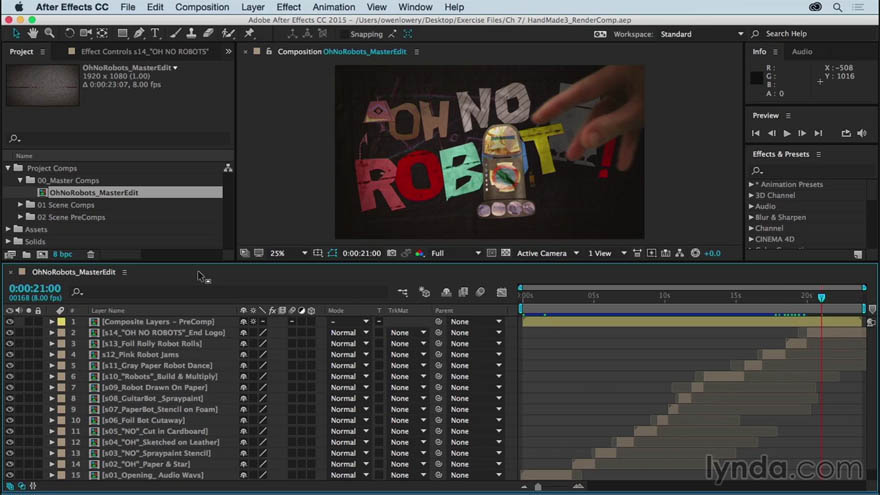The image size is (880, 495).
Task: Switch to Effect Controls s14 tab
Action: pyautogui.click(x=144, y=51)
